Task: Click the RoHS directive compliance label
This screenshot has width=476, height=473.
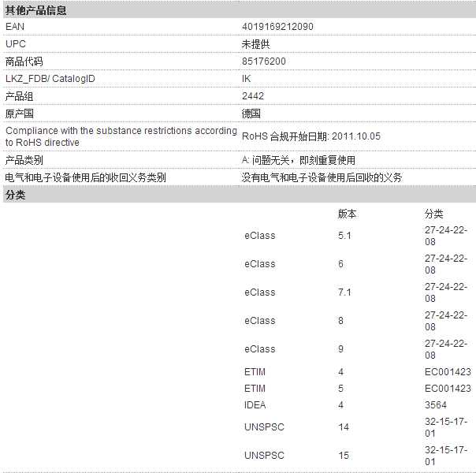Action: (121, 136)
